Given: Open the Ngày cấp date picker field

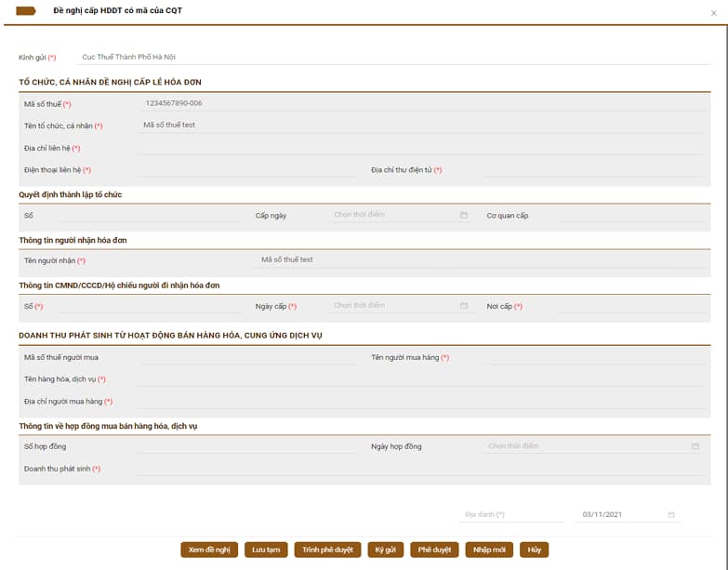Looking at the screenshot, I should (x=400, y=305).
